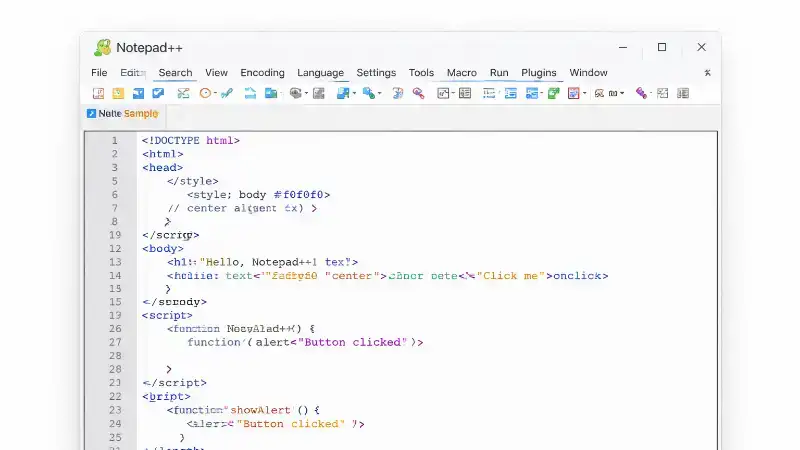Expand the arrow beside the blue picture icon
The width and height of the screenshot is (800, 450).
[354, 93]
